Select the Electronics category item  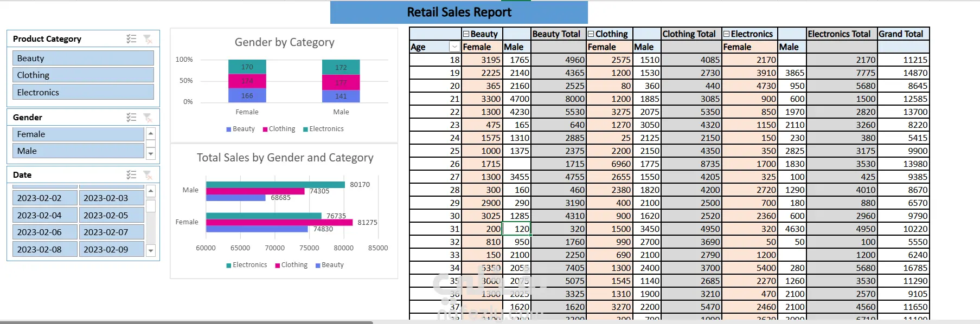click(83, 93)
